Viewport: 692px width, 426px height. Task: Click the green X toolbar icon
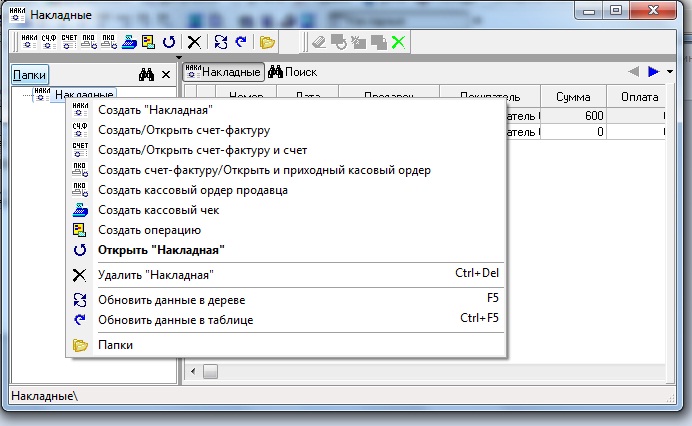click(399, 42)
